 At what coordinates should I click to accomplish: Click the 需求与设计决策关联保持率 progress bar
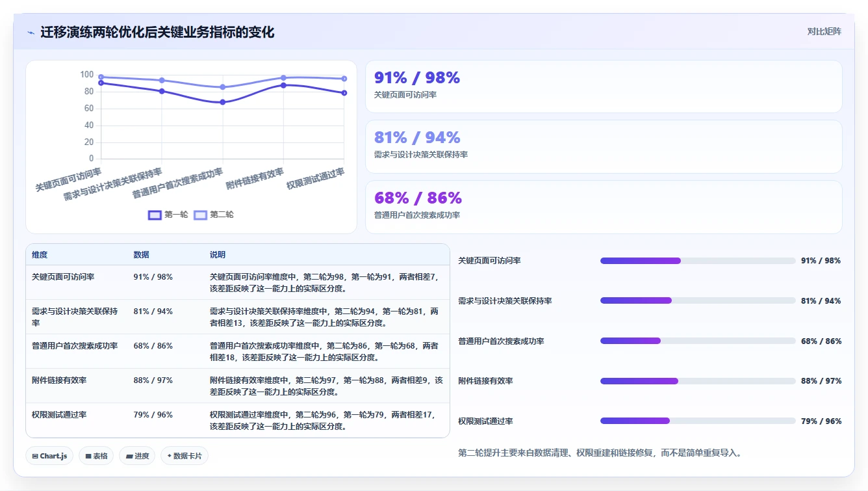point(698,300)
